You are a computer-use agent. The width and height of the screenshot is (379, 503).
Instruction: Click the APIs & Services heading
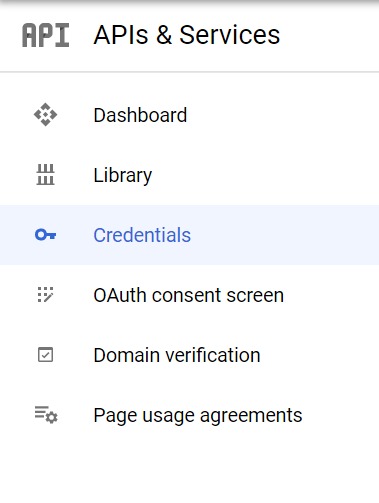[187, 35]
